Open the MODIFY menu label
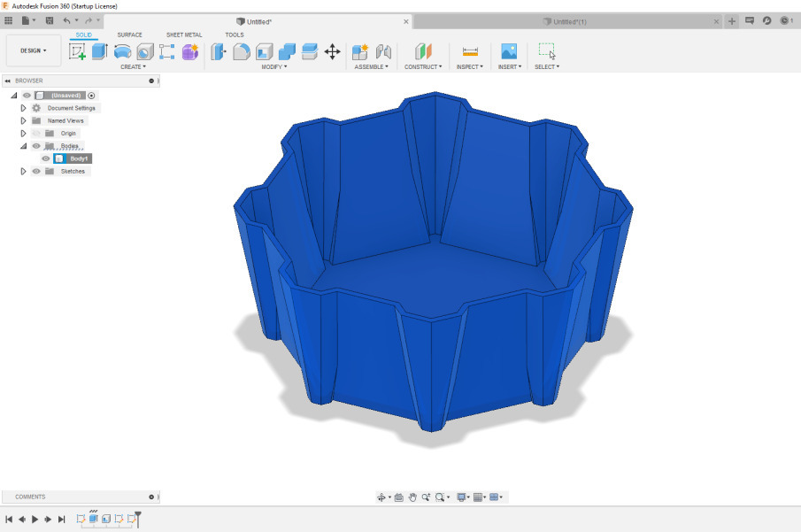This screenshot has height=532, width=801. coord(275,66)
